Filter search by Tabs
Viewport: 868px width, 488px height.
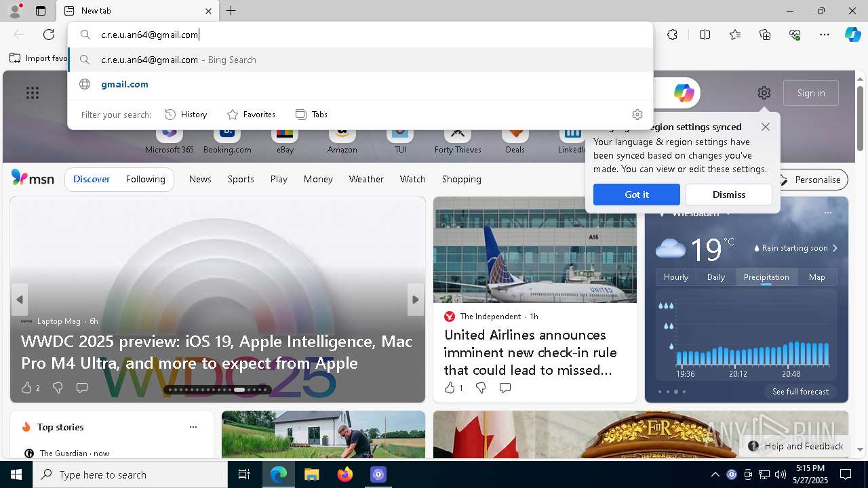pos(311,115)
